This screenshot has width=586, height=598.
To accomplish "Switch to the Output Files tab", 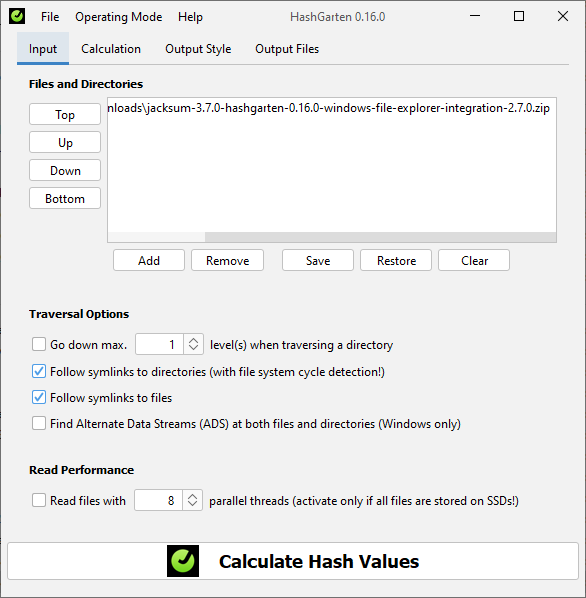I will coord(287,49).
